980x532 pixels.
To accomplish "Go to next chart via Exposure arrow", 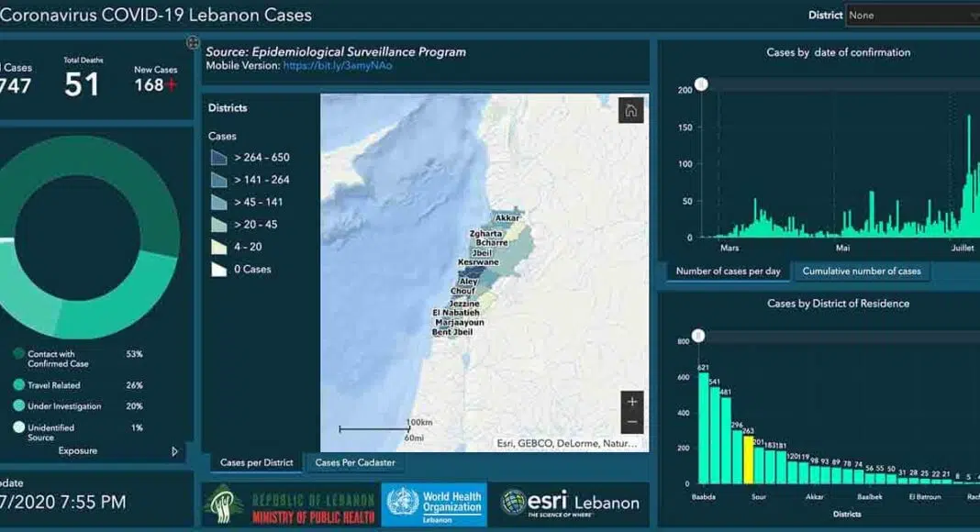I will [x=175, y=451].
